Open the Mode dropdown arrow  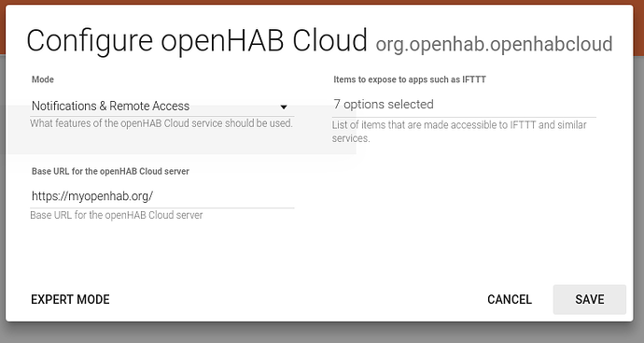(284, 107)
